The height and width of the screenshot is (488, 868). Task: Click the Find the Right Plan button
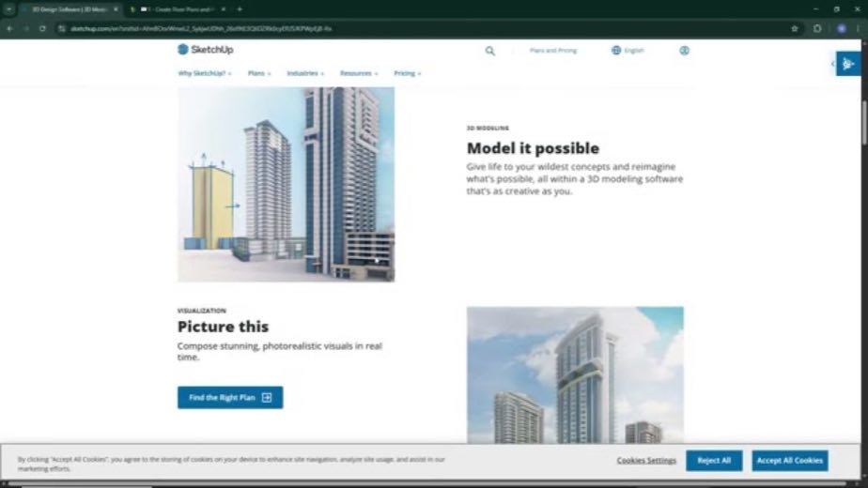coord(230,397)
